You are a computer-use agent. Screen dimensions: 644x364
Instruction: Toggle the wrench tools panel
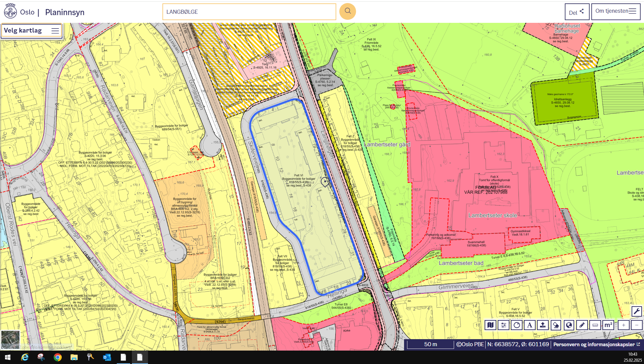pos(637,311)
